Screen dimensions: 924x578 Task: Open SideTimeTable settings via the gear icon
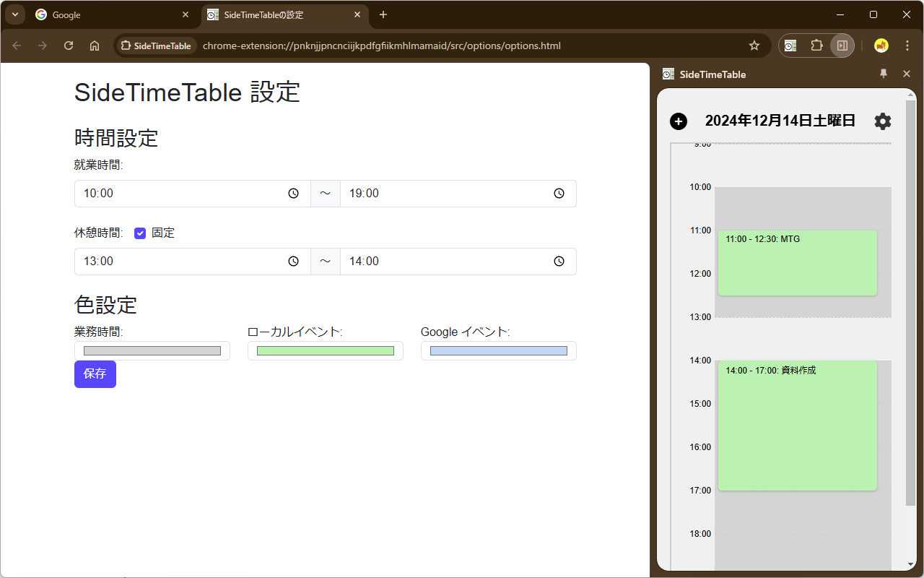pyautogui.click(x=882, y=121)
